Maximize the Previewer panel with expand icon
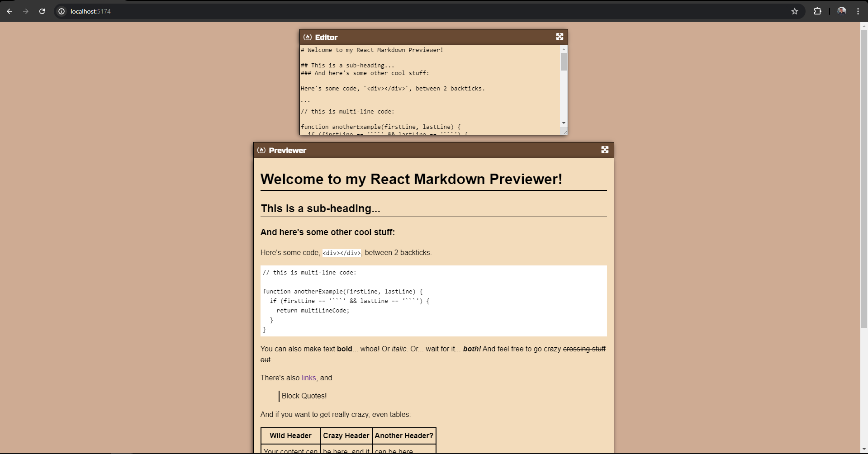868x454 pixels. (605, 150)
